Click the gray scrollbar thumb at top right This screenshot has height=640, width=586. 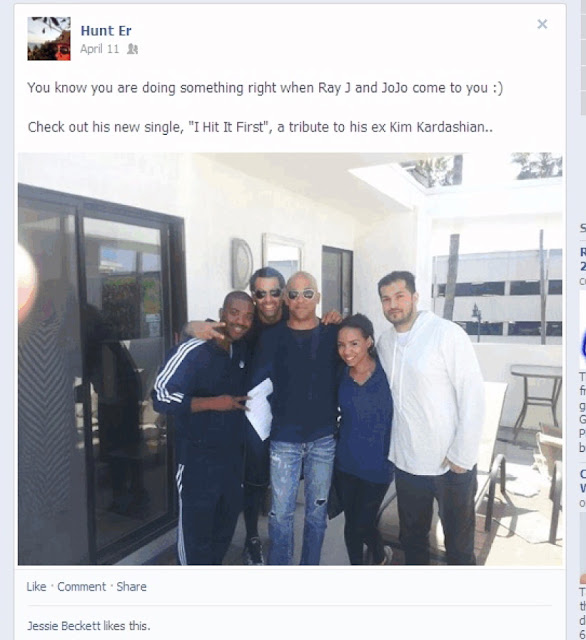click(x=583, y=57)
